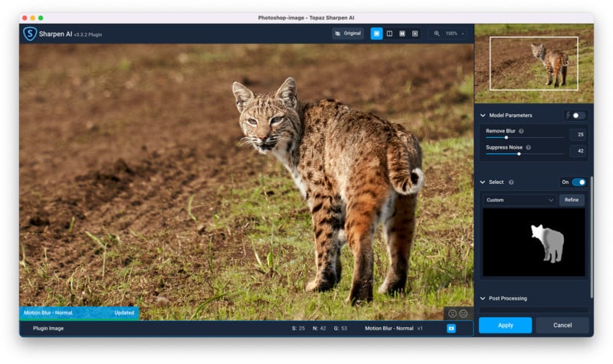Open the Select help tooltip icon

(511, 182)
